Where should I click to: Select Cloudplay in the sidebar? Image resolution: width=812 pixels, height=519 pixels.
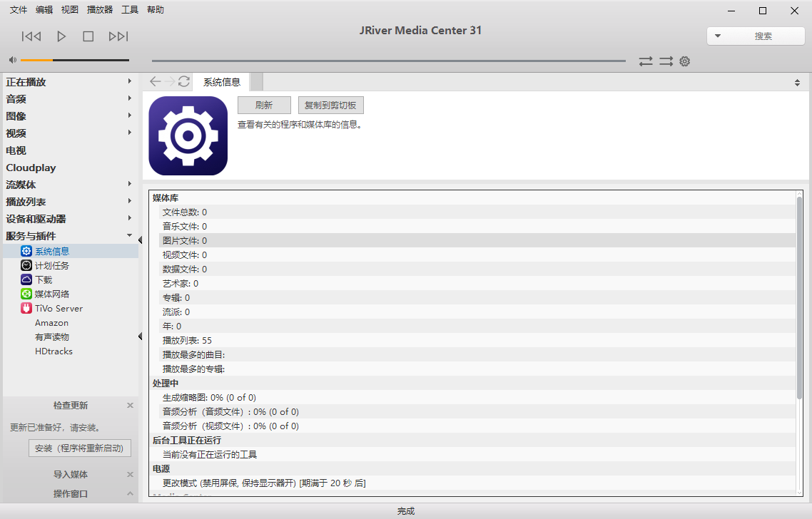(x=31, y=168)
